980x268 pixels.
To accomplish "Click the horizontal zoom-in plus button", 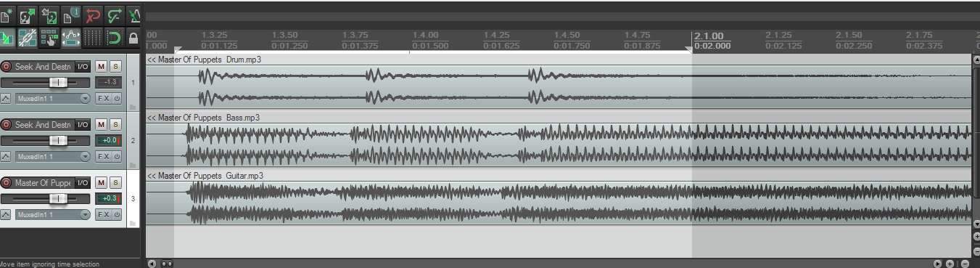I will [950, 264].
